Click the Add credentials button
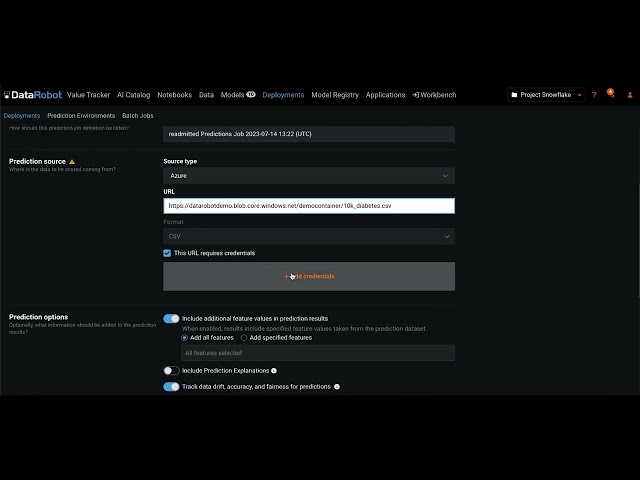Image resolution: width=640 pixels, height=480 pixels. pos(308,276)
